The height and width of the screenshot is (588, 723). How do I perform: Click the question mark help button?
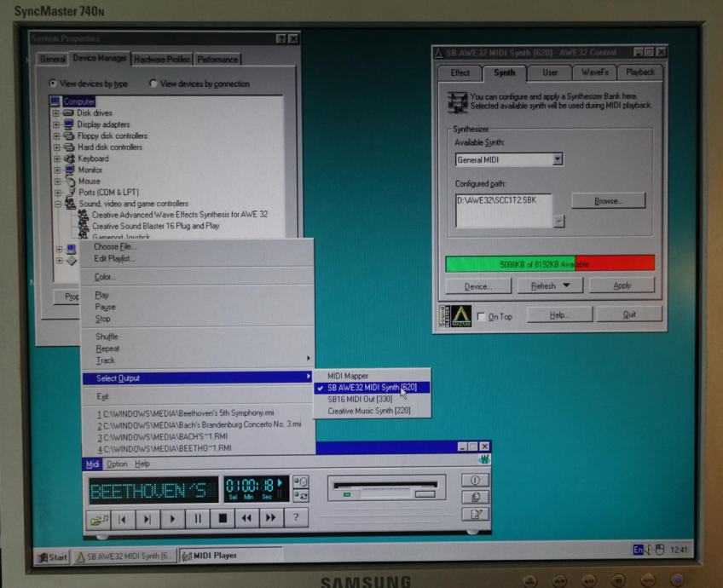(296, 517)
